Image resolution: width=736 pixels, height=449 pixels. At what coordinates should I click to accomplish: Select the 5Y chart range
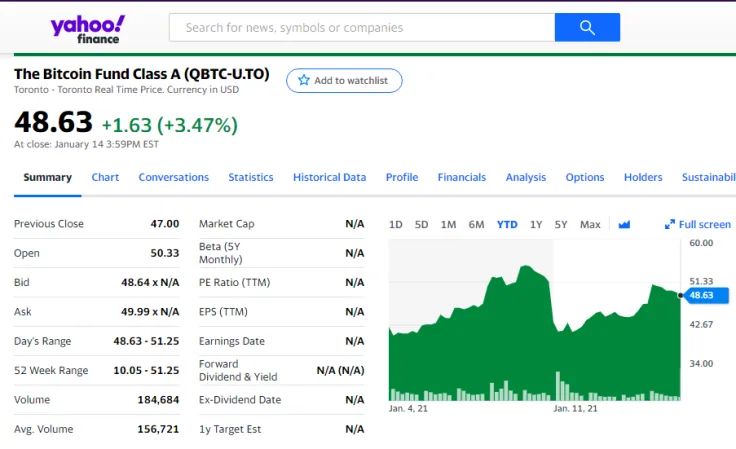[x=561, y=225]
